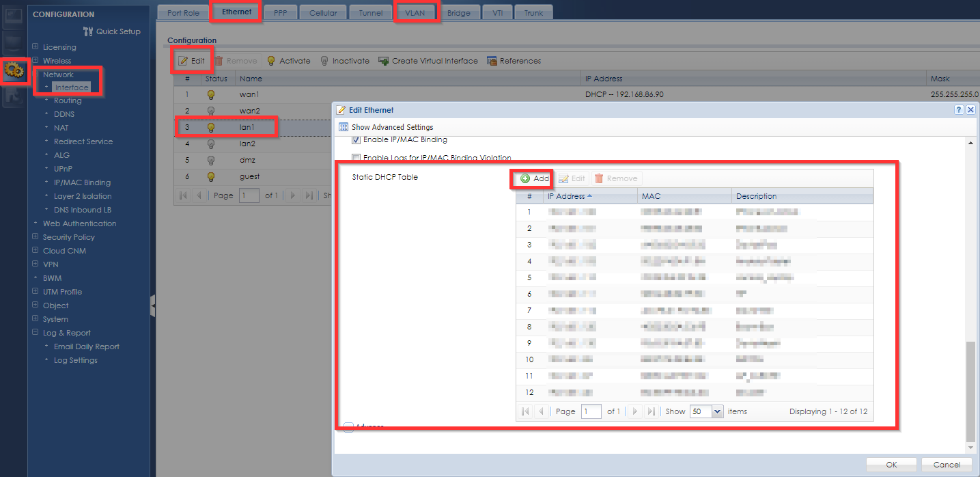
Task: Switch to the Bridge tab
Action: (458, 13)
